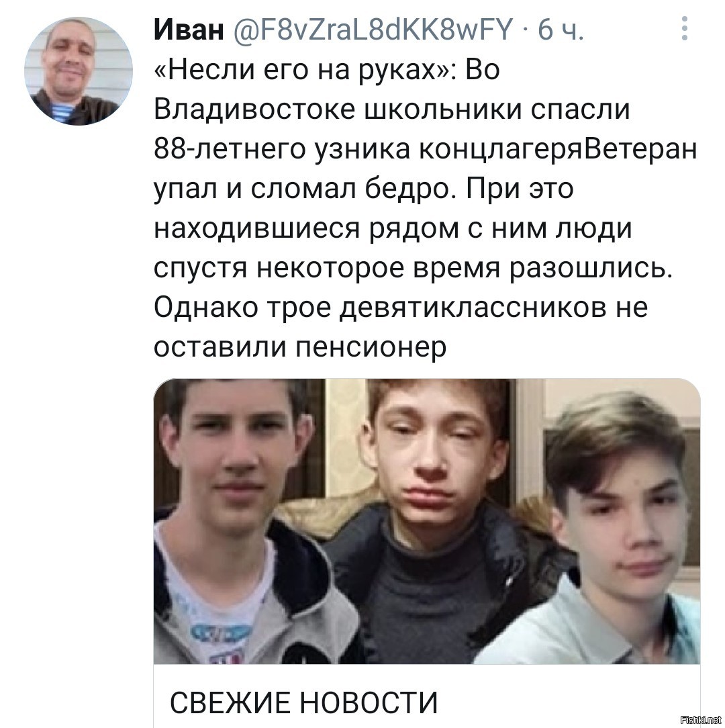Open Иван's round profile avatar
Screen dimensions: 725x728
79,71
